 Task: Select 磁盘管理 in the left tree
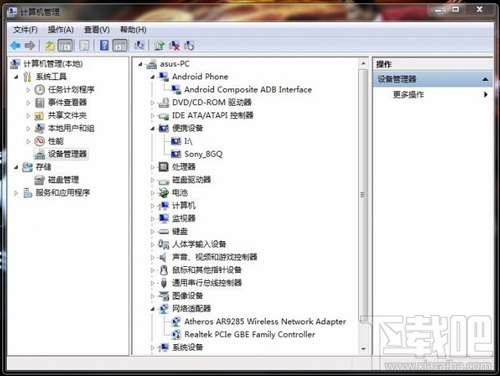(63, 180)
